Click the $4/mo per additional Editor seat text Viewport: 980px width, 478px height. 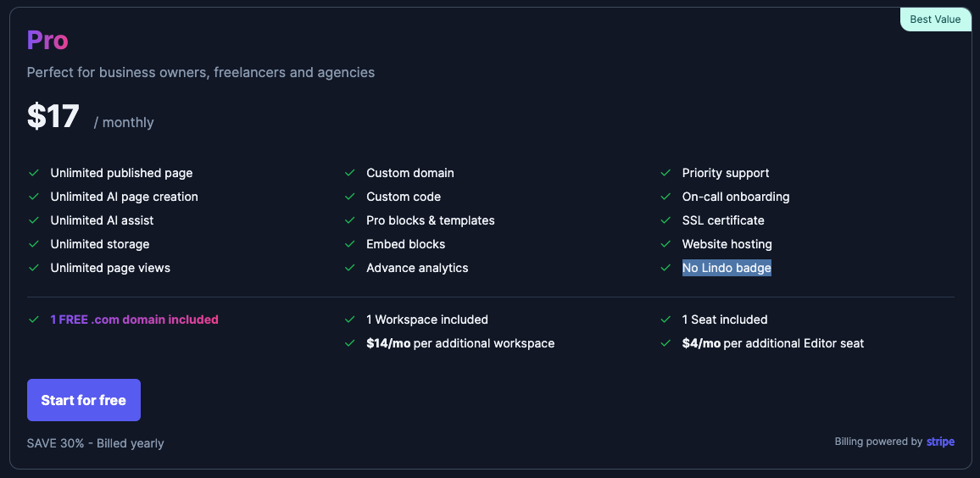[x=773, y=343]
